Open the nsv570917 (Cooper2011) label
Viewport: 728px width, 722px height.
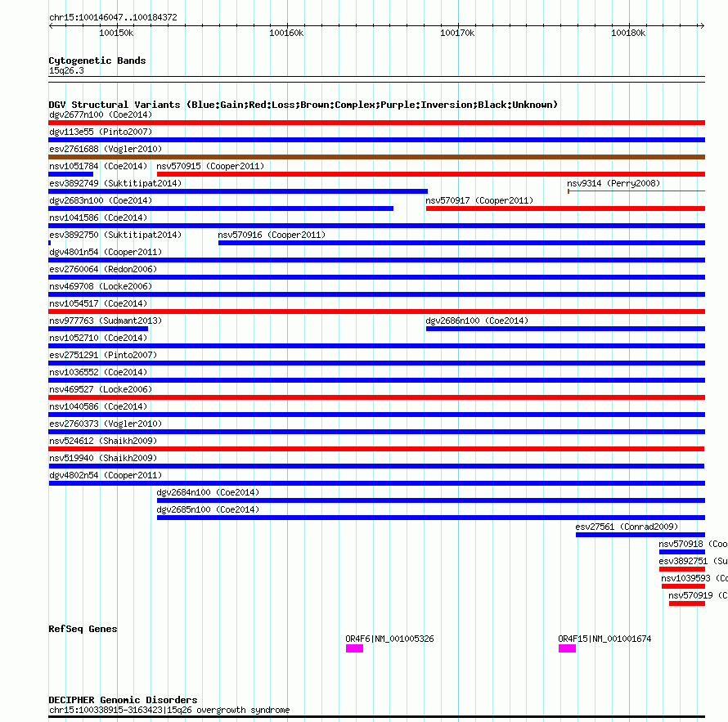[479, 200]
